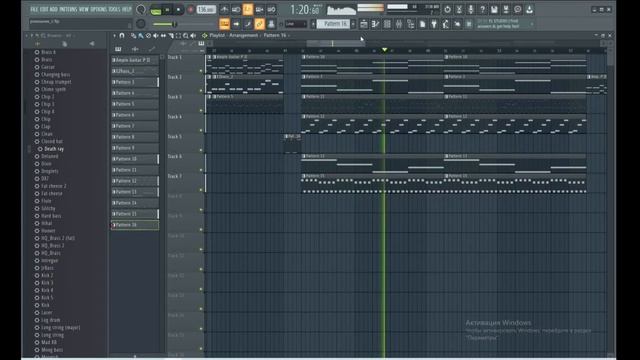Open the ADD menu
The width and height of the screenshot is (640, 360).
click(x=53, y=9)
